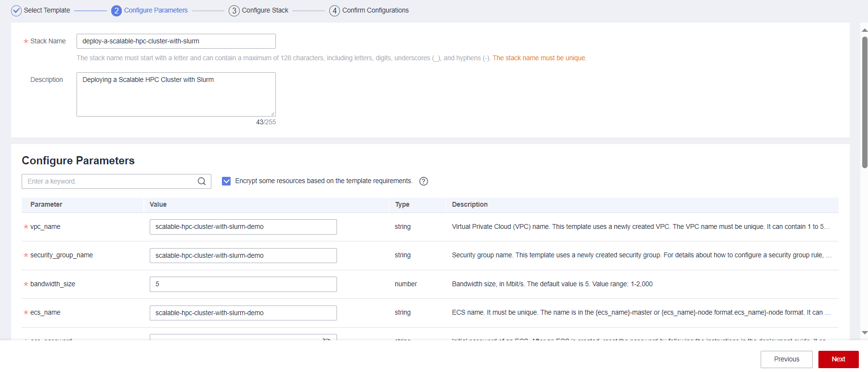The width and height of the screenshot is (868, 372).
Task: Click the ECS name description text
Action: (641, 312)
